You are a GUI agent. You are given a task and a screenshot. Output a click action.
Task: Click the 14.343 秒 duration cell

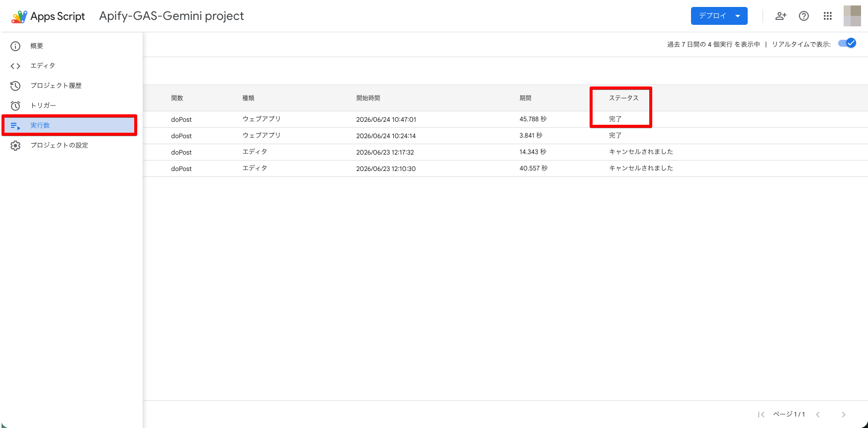click(533, 152)
